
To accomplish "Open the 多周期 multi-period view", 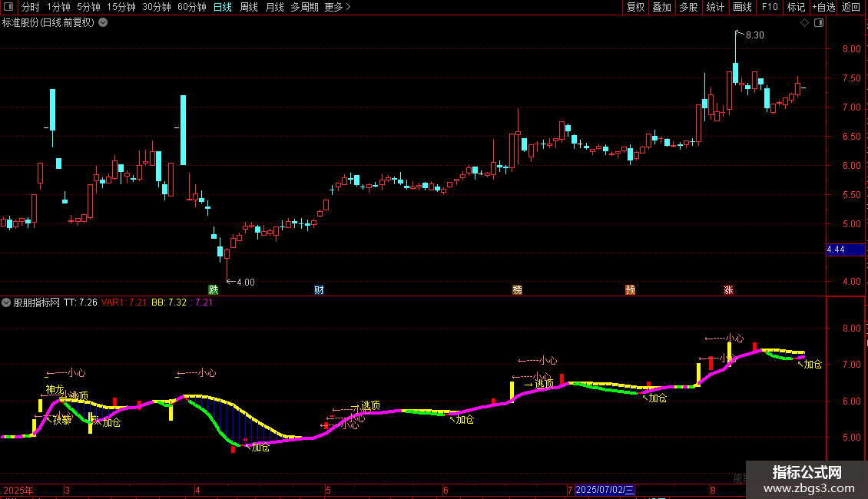I will pyautogui.click(x=304, y=7).
